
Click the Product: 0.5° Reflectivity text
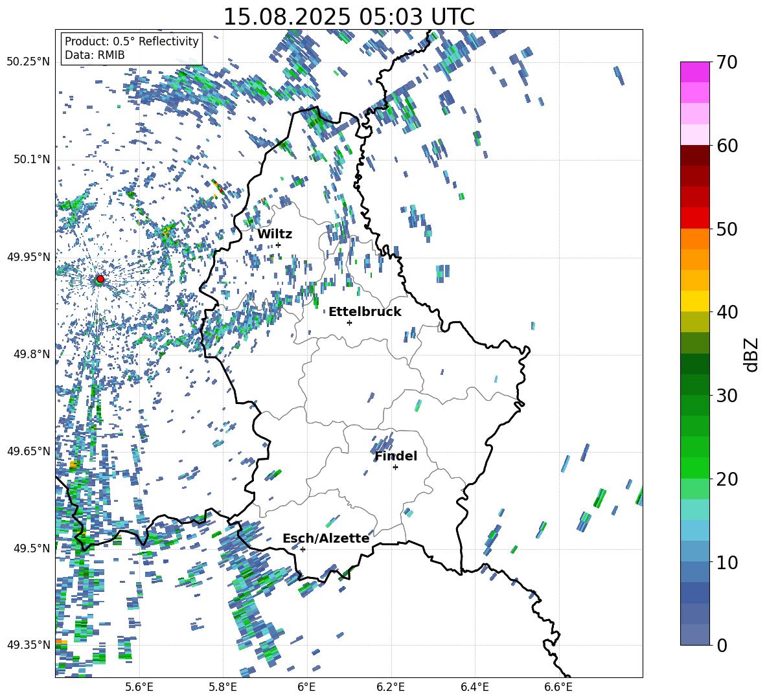[132, 41]
